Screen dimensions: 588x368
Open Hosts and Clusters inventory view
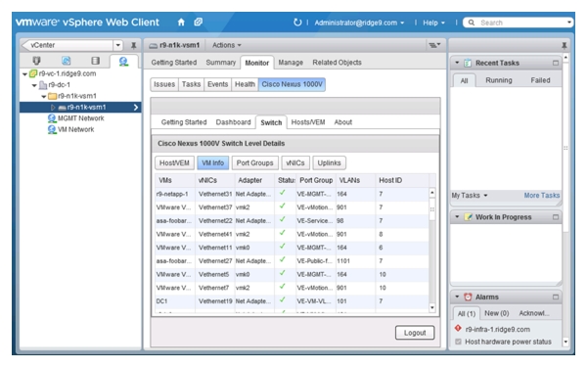point(36,61)
